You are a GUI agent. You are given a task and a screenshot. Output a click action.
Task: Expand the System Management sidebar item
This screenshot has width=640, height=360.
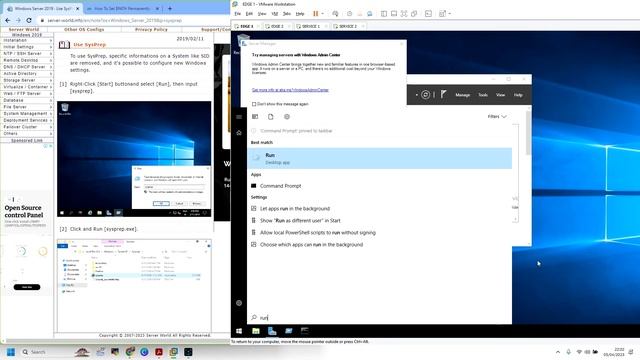click(x=27, y=113)
